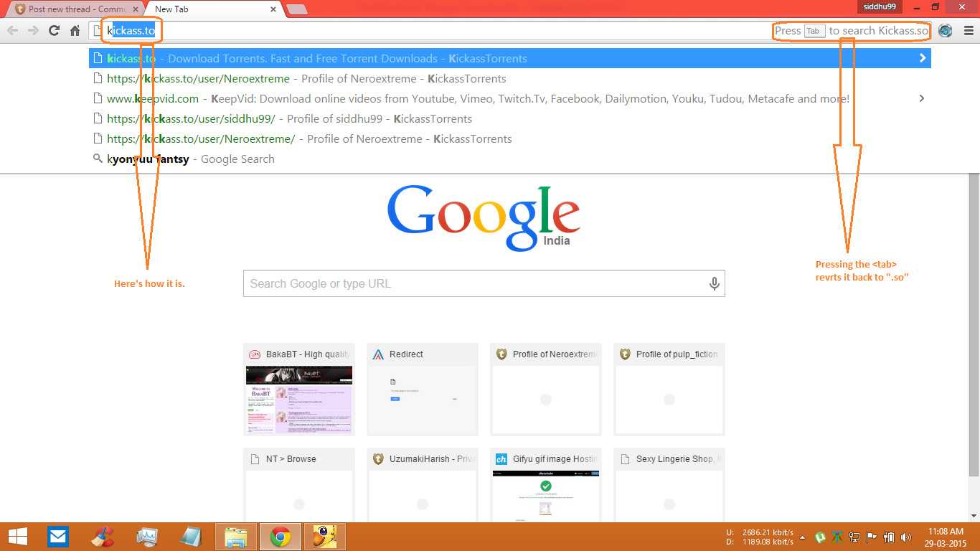Start voice search with microphone icon
Screen dimensions: 980x551
tap(714, 283)
